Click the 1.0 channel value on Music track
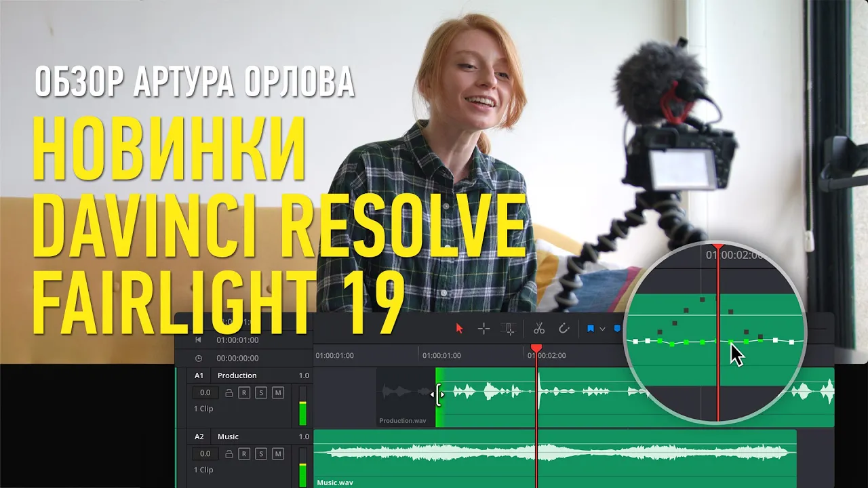This screenshot has width=868, height=488. (304, 436)
